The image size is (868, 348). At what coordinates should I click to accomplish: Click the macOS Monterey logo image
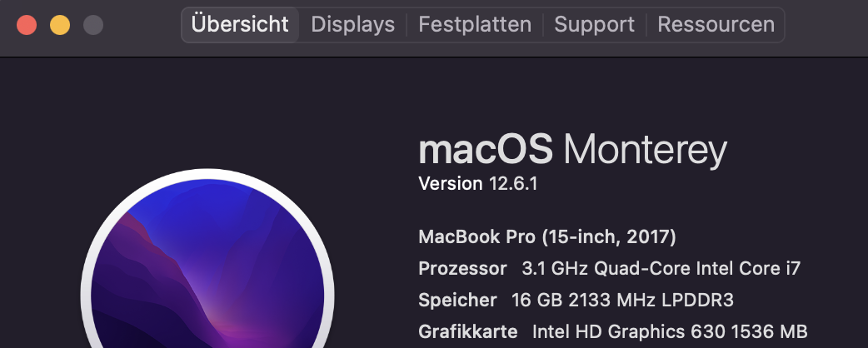(x=207, y=275)
